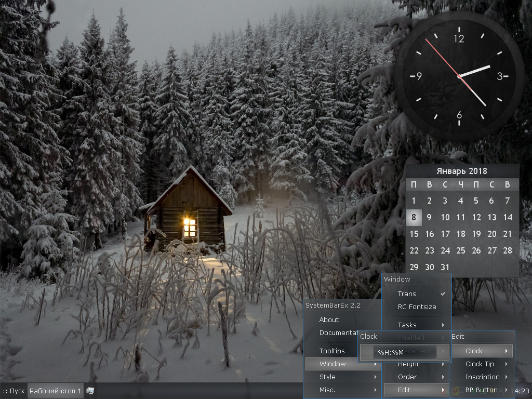Screen dimensions: 532x399
Task: Expand the Style submenu
Action: click(x=343, y=377)
